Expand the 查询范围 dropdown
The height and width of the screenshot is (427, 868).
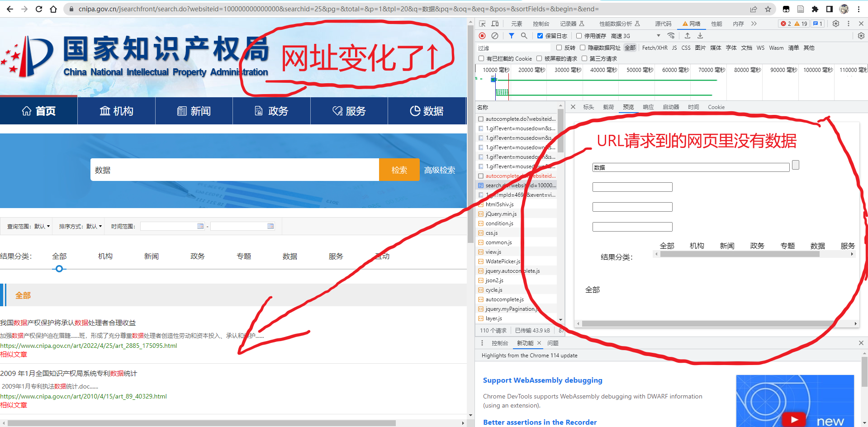click(x=28, y=226)
